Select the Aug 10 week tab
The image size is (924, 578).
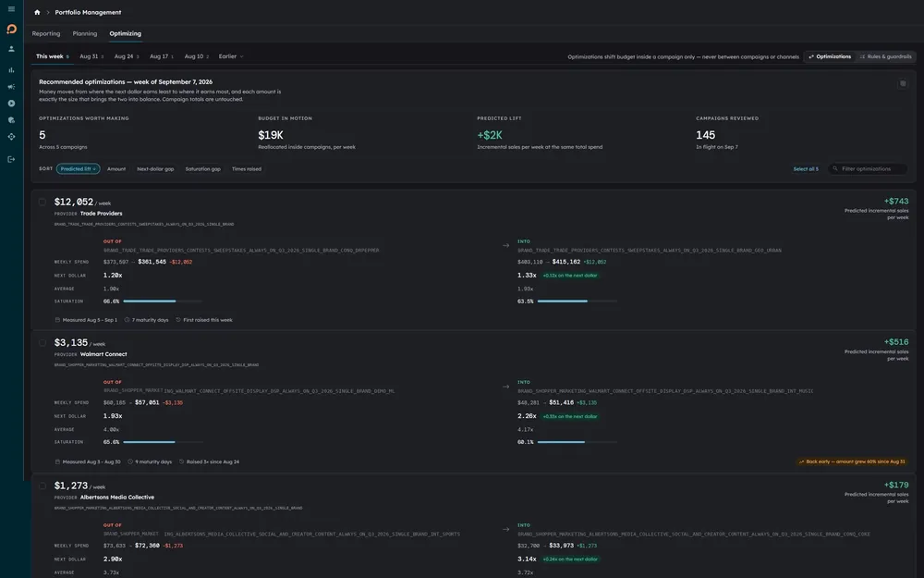point(196,56)
